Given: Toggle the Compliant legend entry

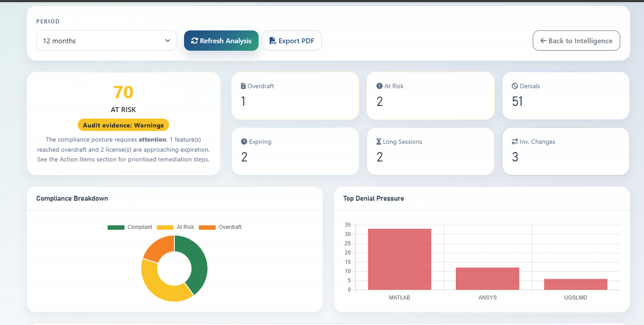Looking at the screenshot, I should 130,227.
